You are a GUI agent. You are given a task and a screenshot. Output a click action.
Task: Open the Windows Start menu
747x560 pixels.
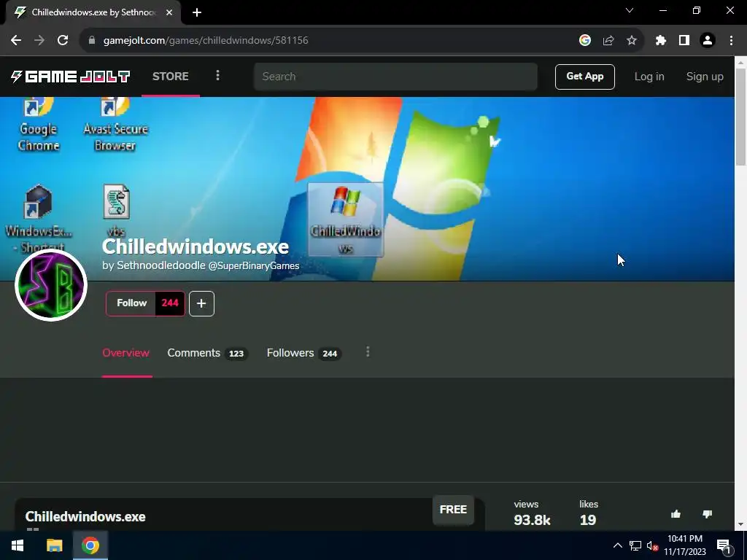point(18,545)
